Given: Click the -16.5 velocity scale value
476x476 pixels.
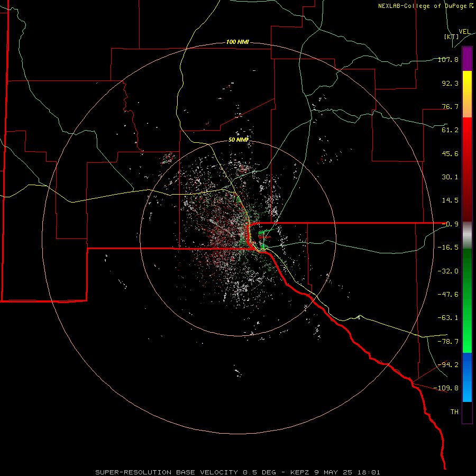Looking at the screenshot, I should point(448,248).
